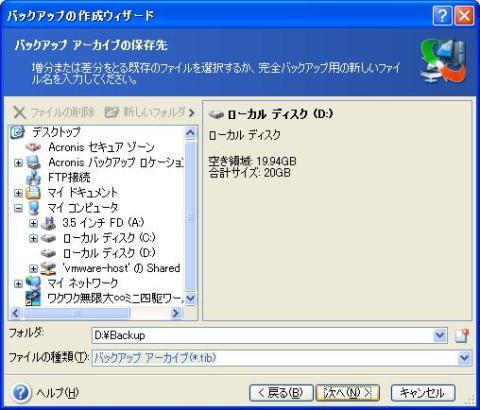Click the ローカル ディスク (D:) heading in details pane
The width and height of the screenshot is (480, 410).
(x=280, y=114)
